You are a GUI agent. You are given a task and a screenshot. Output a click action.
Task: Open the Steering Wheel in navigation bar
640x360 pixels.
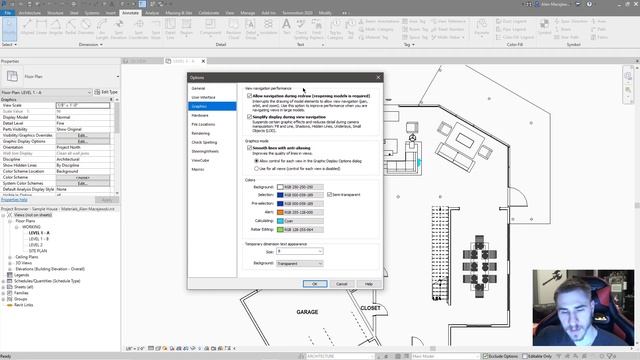(628, 76)
